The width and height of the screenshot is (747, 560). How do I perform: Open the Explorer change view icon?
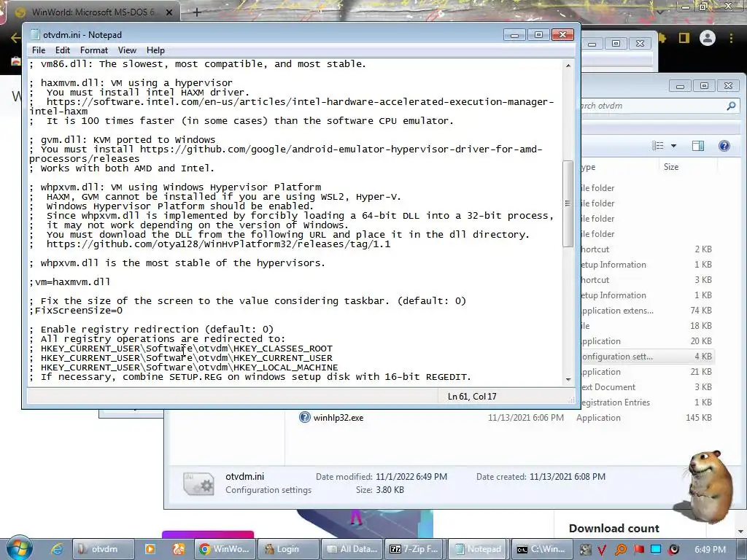(x=658, y=146)
